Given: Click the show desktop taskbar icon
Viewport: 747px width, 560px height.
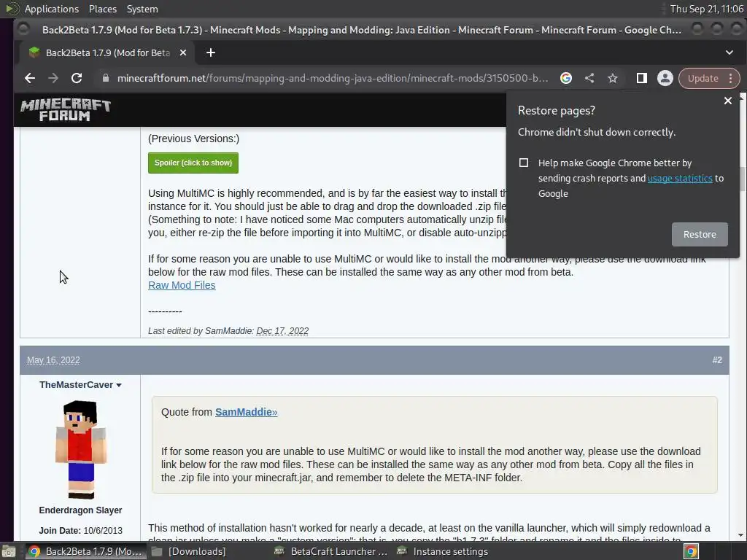Looking at the screenshot, I should tap(9, 551).
